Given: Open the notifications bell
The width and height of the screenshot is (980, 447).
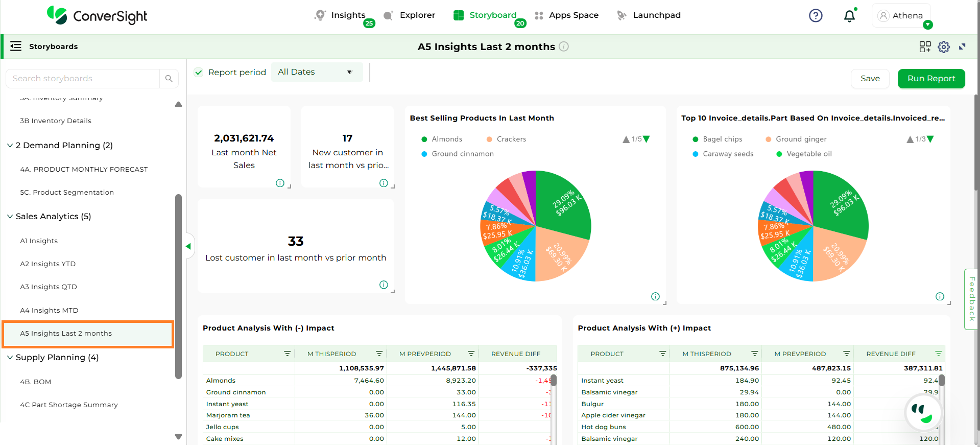Looking at the screenshot, I should pyautogui.click(x=849, y=16).
